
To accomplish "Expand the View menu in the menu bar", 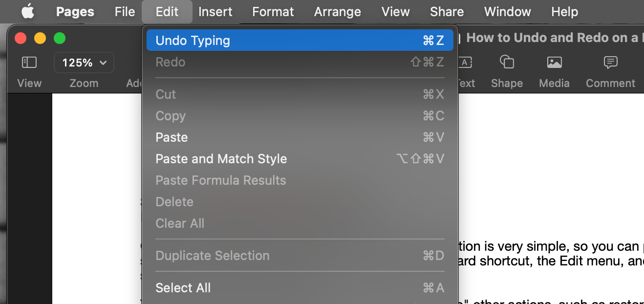I will [395, 11].
